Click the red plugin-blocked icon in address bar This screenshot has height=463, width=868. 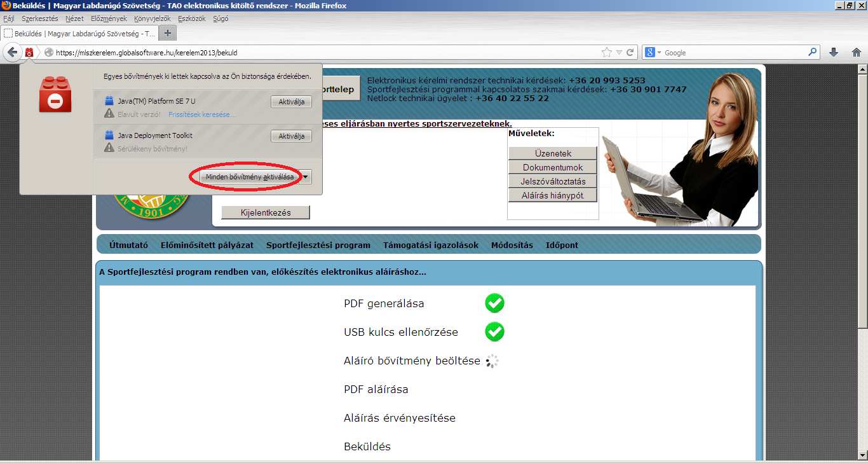pos(29,53)
